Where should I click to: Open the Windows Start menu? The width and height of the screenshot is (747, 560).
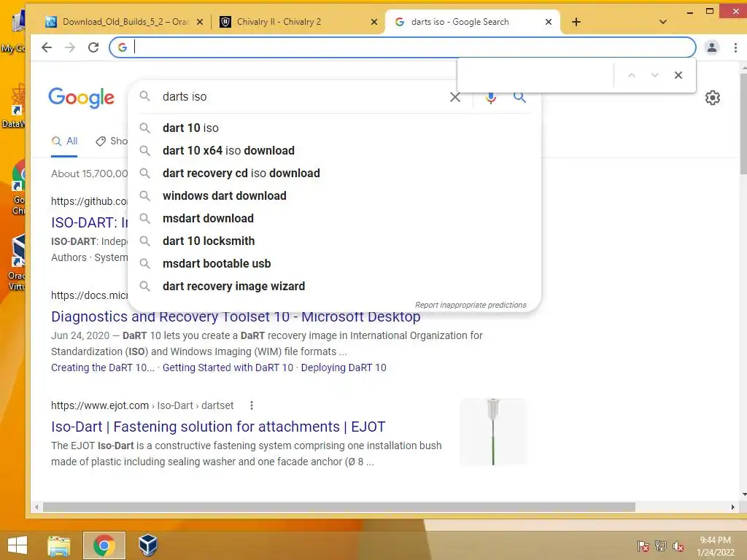coord(18,545)
